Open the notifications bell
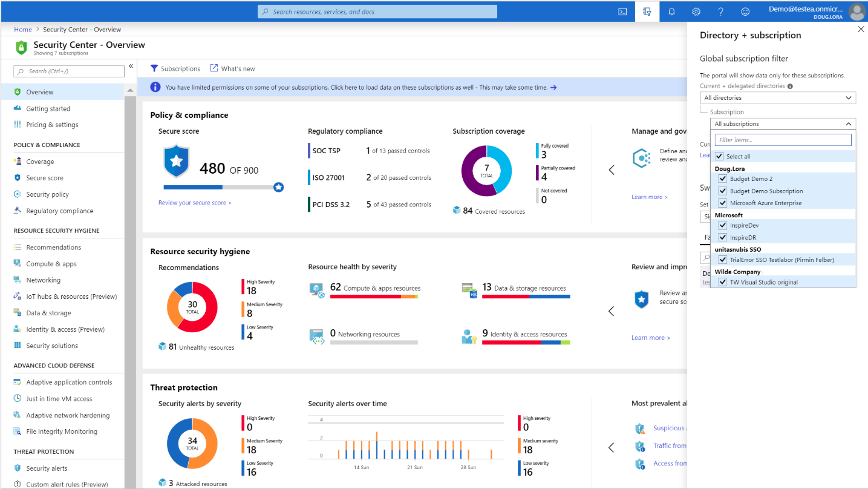Viewport: 868px width, 489px height. (671, 11)
